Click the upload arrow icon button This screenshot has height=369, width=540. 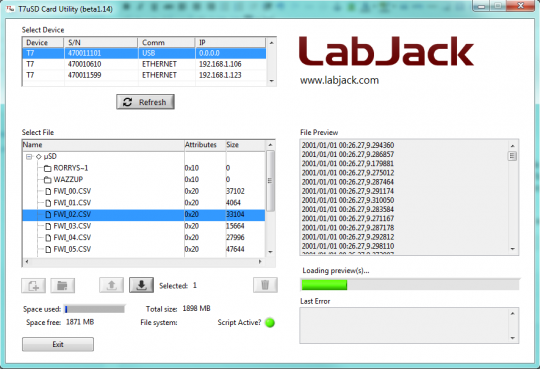click(111, 285)
